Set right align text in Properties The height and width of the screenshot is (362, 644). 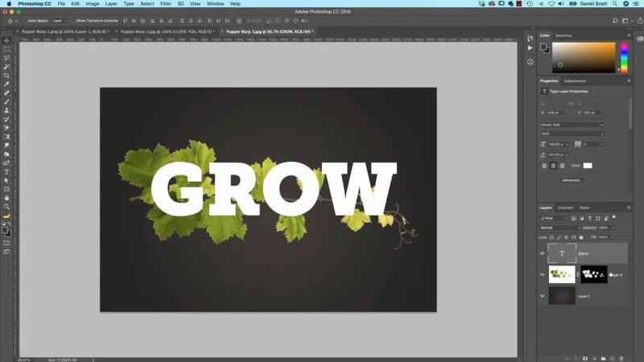point(562,166)
